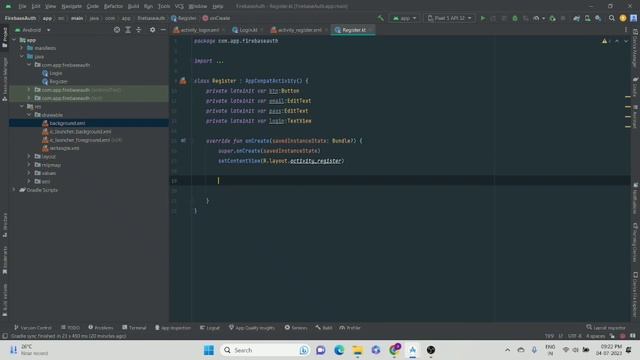Run the app with the green play button
640x360 pixels.
coord(483,18)
